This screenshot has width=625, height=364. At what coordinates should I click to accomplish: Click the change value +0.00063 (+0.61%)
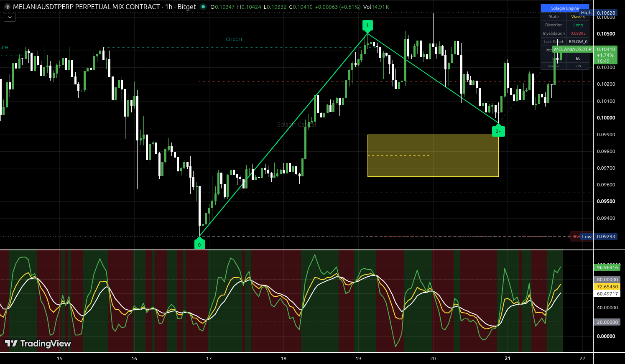tap(338, 7)
